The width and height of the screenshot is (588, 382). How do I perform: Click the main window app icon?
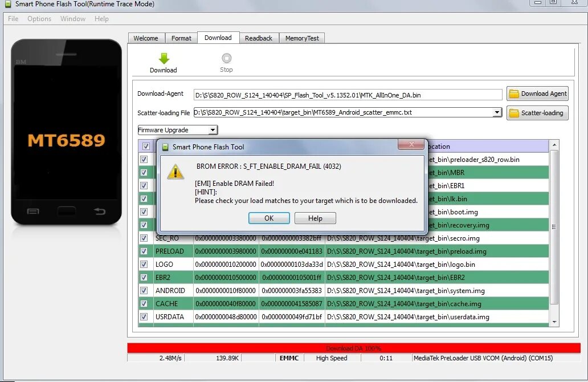(x=7, y=4)
